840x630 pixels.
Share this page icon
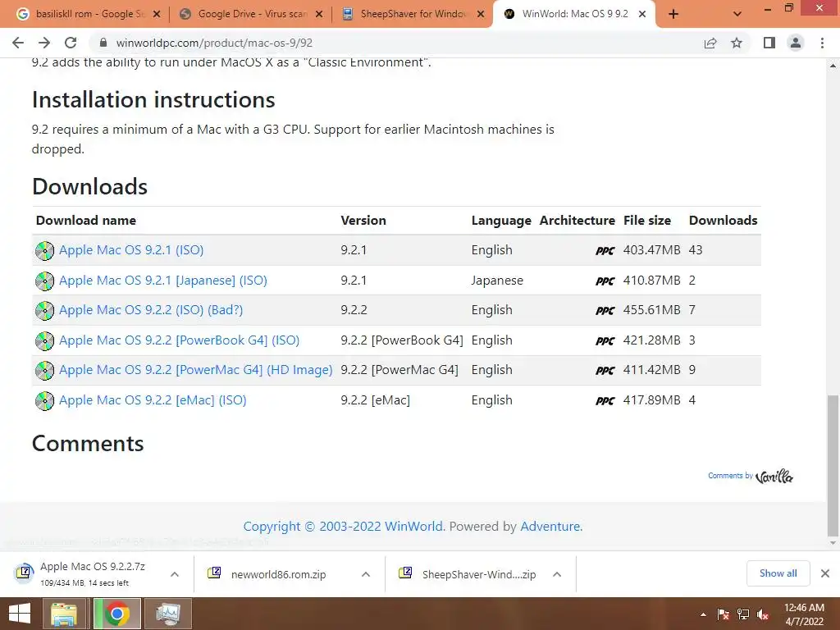click(710, 43)
